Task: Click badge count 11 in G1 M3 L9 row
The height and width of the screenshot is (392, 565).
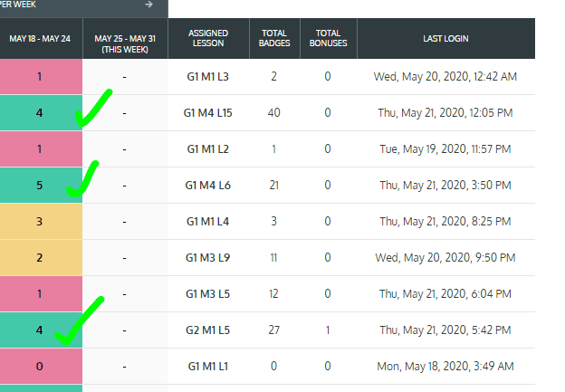Action: click(273, 258)
